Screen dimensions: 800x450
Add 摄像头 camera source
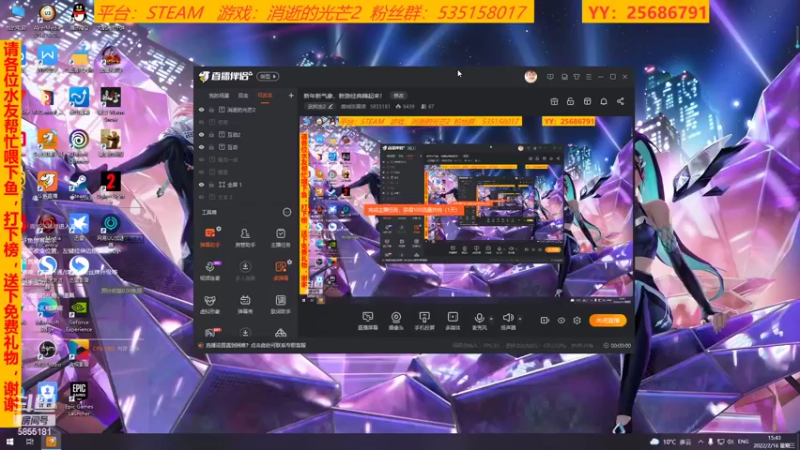click(396, 321)
